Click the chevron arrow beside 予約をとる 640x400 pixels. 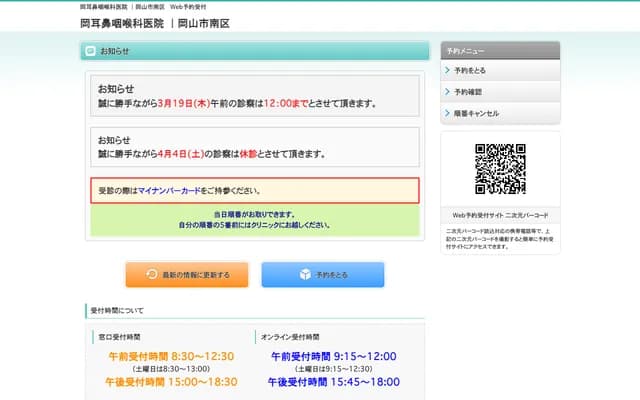click(x=447, y=71)
